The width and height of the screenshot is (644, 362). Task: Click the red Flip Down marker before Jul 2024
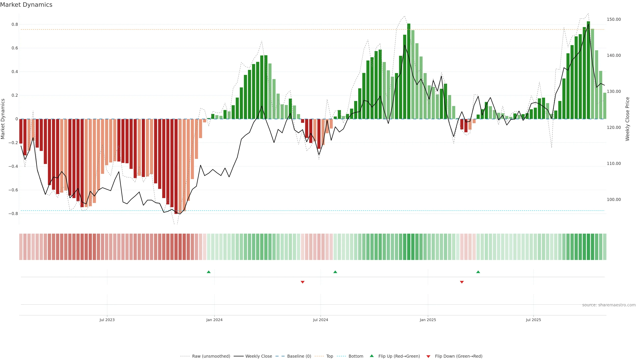click(303, 282)
